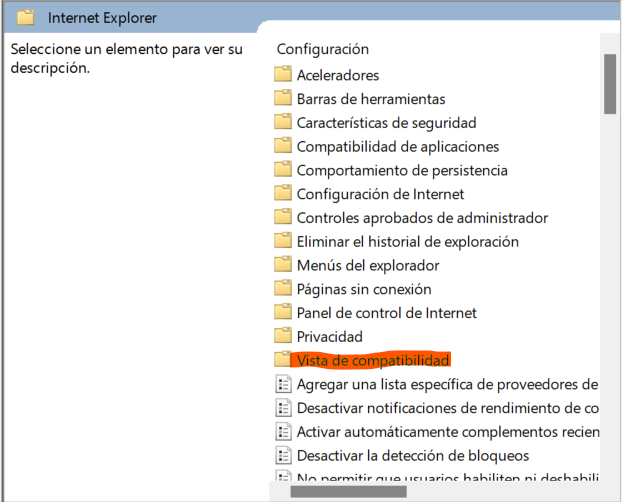This screenshot has width=622, height=502.
Task: Open the highlighted Vista de compatibilidad folder
Action: (373, 360)
